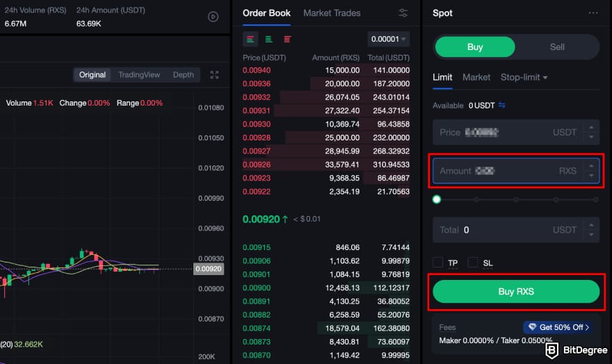This screenshot has height=364, width=612.
Task: Click the Total USDT input field
Action: (x=516, y=230)
